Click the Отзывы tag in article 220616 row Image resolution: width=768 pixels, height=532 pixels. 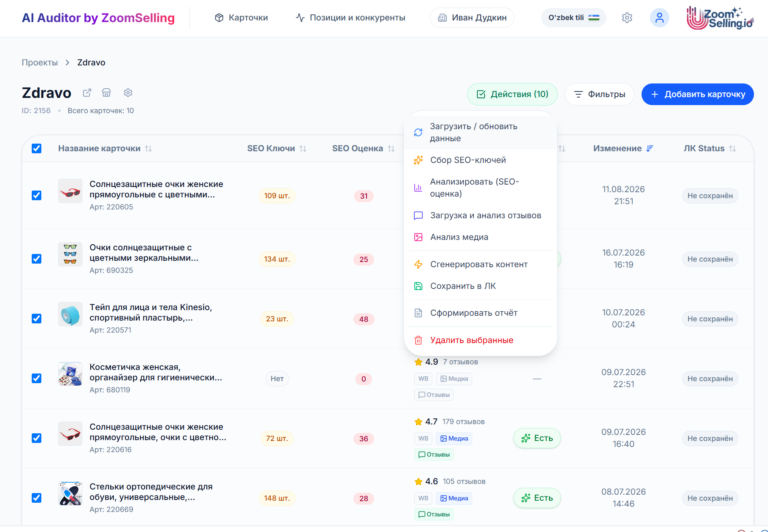(434, 455)
